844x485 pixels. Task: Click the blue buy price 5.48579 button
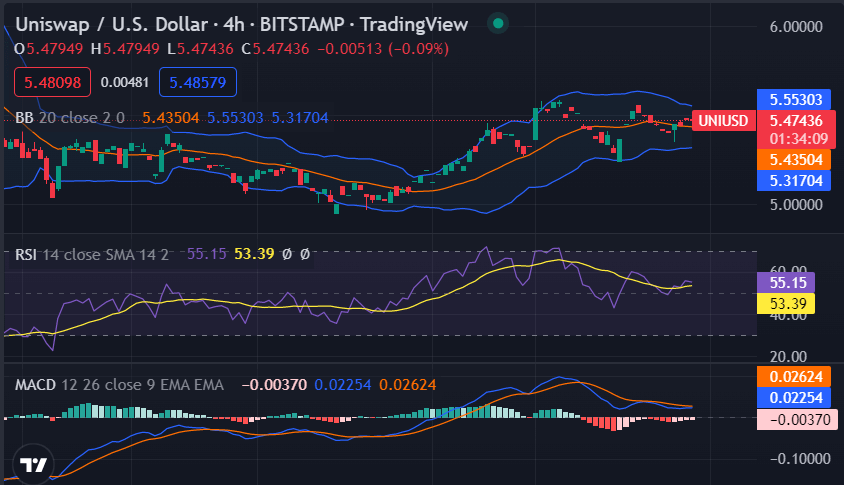click(198, 82)
